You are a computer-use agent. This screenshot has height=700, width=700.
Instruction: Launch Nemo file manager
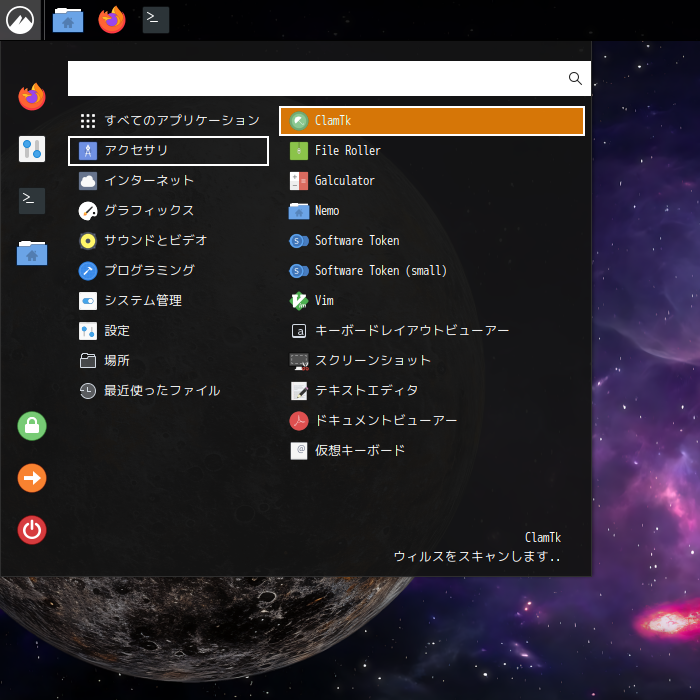(432, 211)
